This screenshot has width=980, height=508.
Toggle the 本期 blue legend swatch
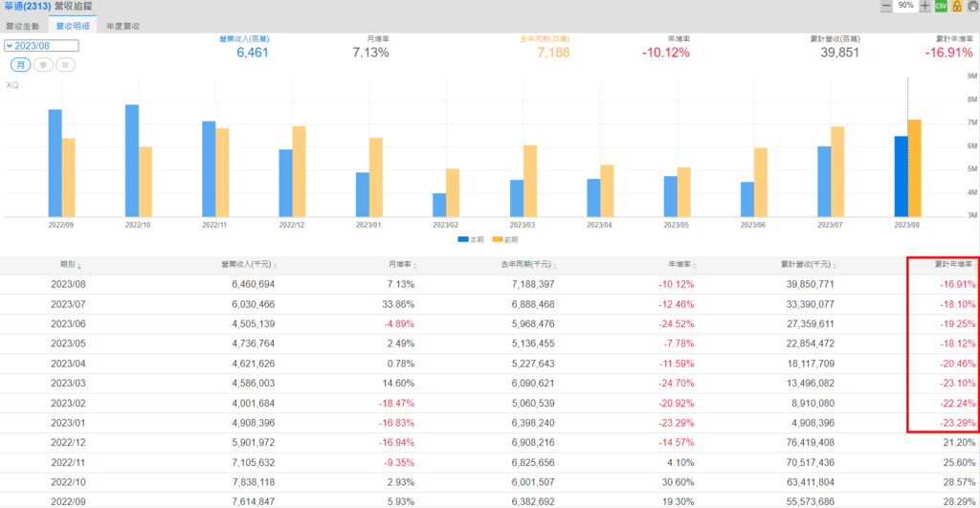[463, 239]
